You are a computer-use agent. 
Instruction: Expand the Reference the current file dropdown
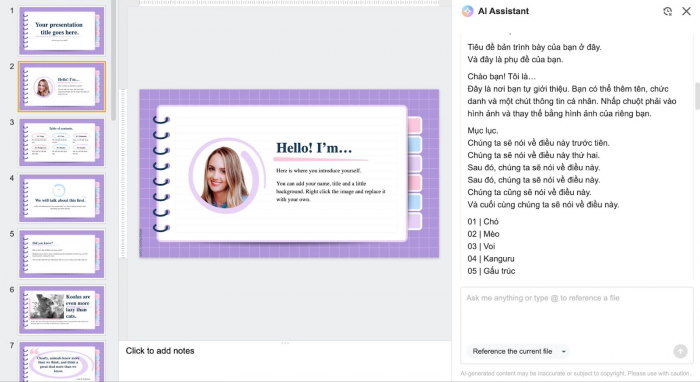tap(564, 352)
